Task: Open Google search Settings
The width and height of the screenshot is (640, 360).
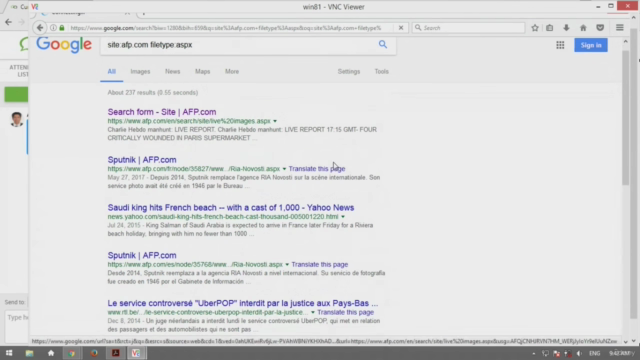Action: pos(349,71)
